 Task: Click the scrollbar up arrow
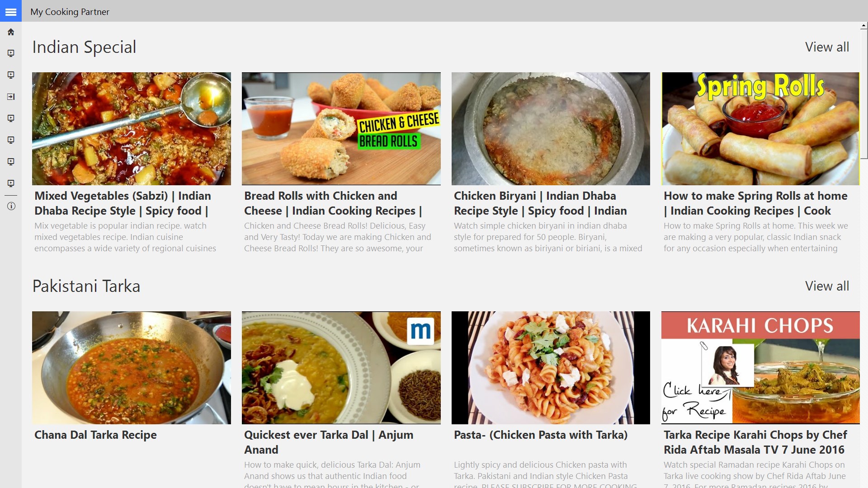point(863,26)
